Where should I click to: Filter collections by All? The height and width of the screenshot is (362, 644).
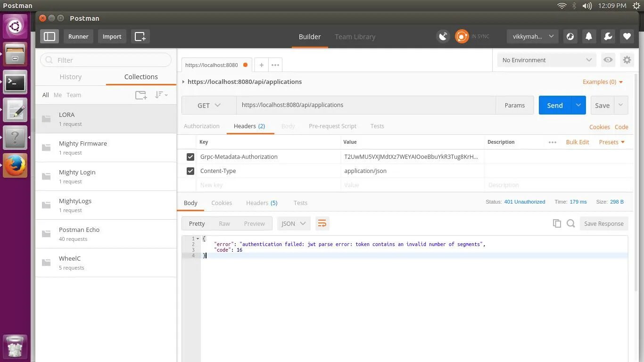(x=45, y=95)
